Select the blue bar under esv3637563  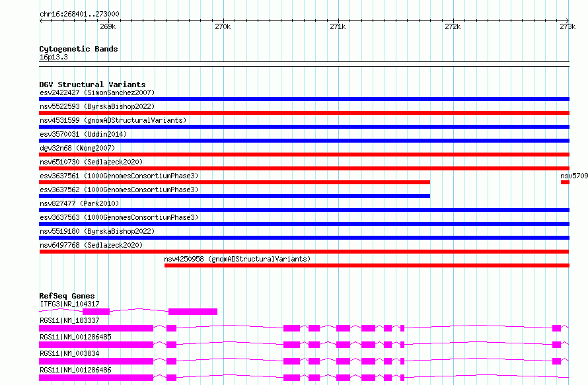[x=304, y=224]
